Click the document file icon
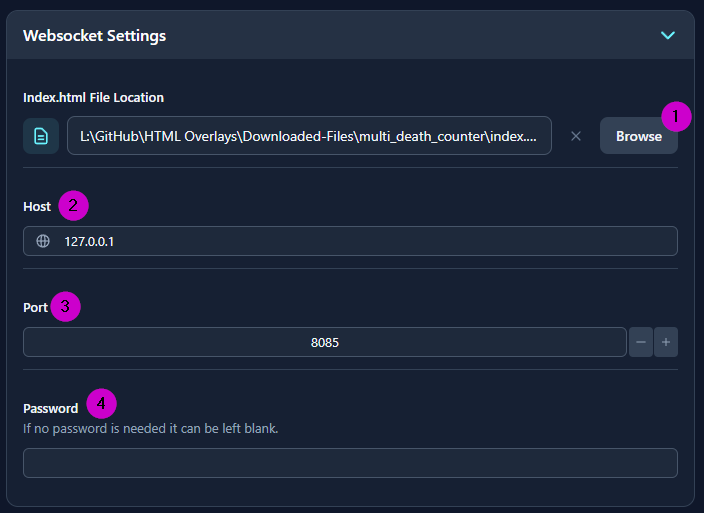The height and width of the screenshot is (513, 704). [x=41, y=136]
